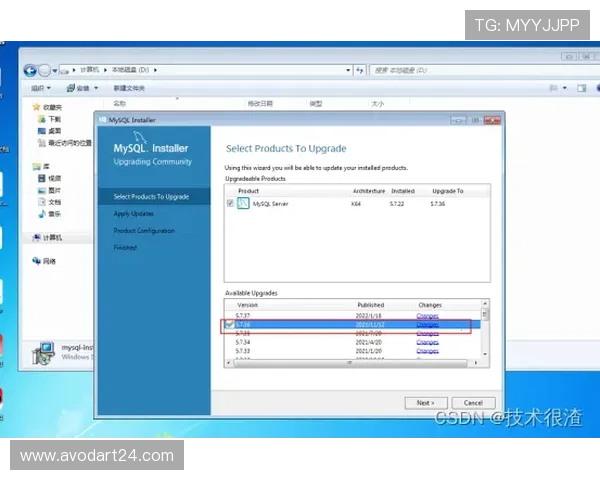Select the 'Product Configuration' wizard step
Image resolution: width=600 pixels, height=480 pixels.
(144, 230)
